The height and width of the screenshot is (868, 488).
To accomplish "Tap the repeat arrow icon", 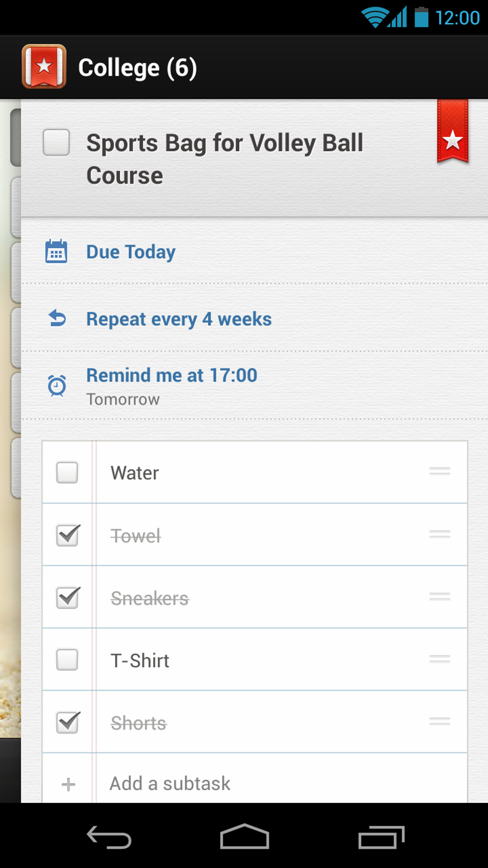I will [57, 318].
